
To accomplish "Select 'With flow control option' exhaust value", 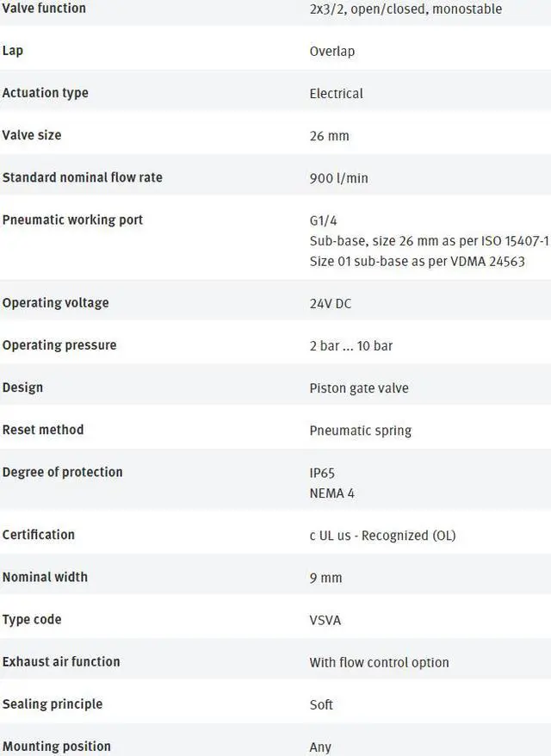I will 379,662.
